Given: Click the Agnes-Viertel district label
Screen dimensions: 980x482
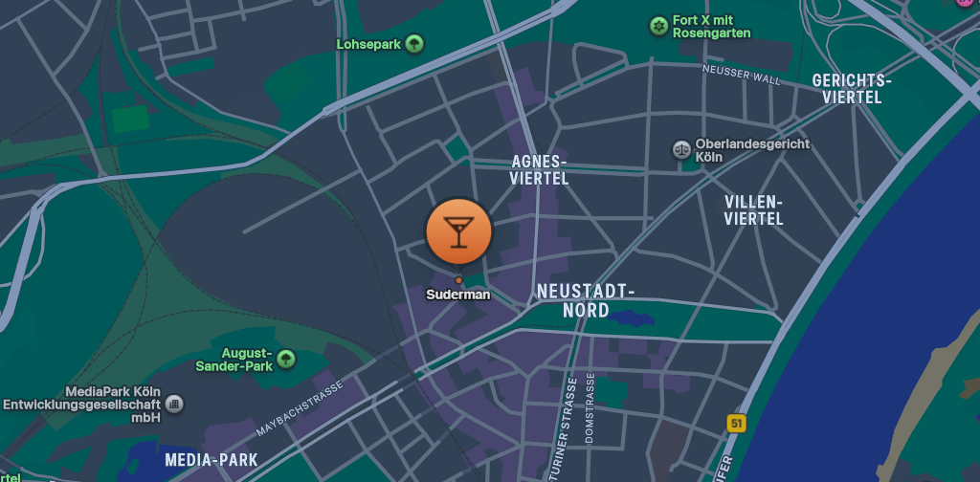Looking at the screenshot, I should (539, 170).
